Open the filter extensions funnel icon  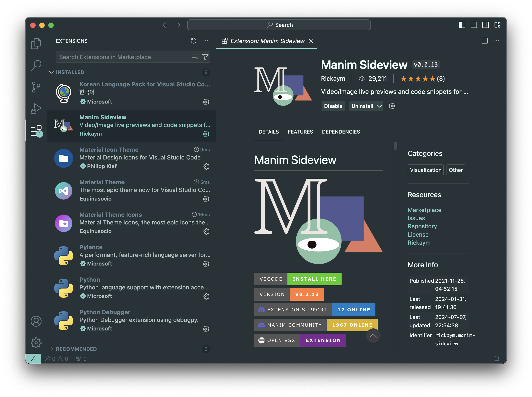(205, 57)
